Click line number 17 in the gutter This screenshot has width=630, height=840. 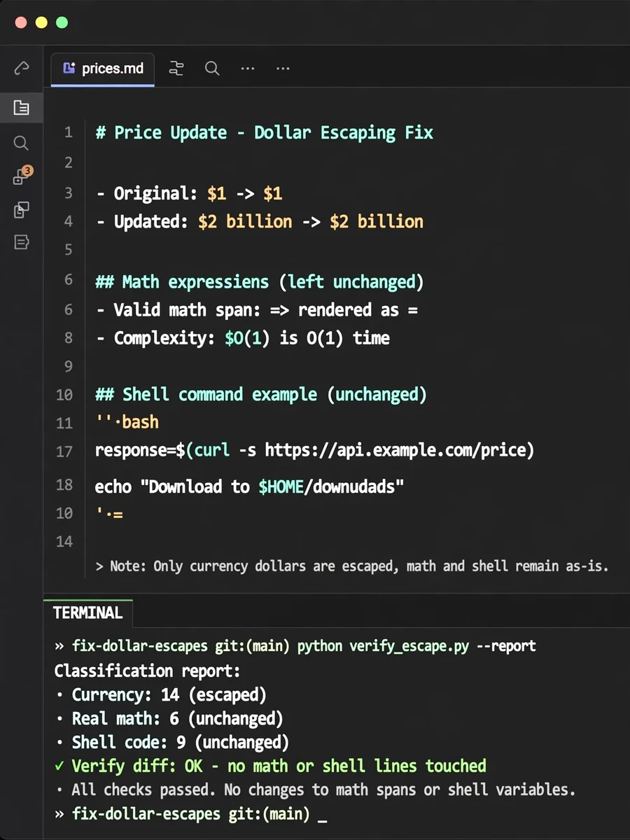pos(64,451)
